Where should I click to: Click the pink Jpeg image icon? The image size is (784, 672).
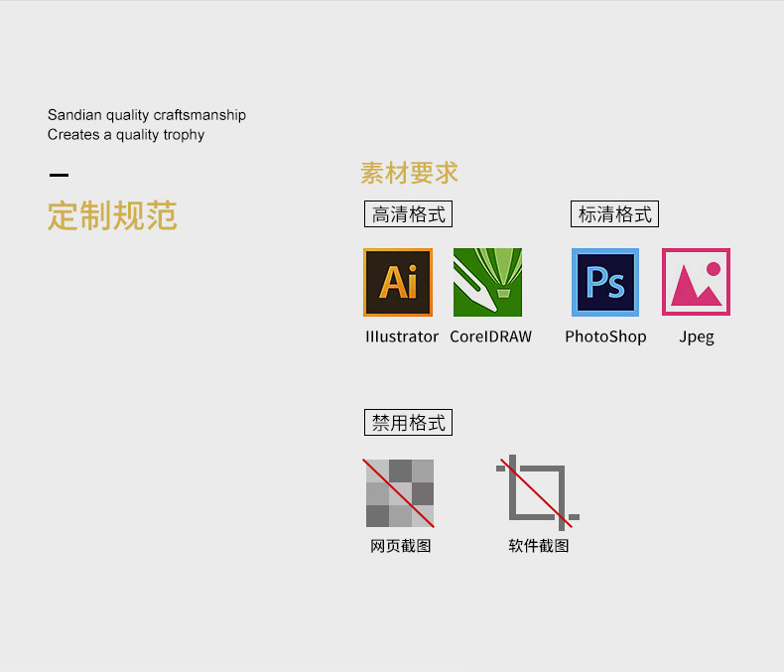(696, 282)
